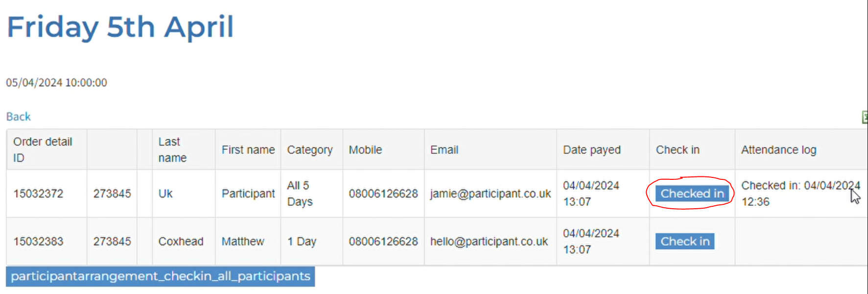Click the Email column header
The image size is (868, 294).
(x=444, y=150)
